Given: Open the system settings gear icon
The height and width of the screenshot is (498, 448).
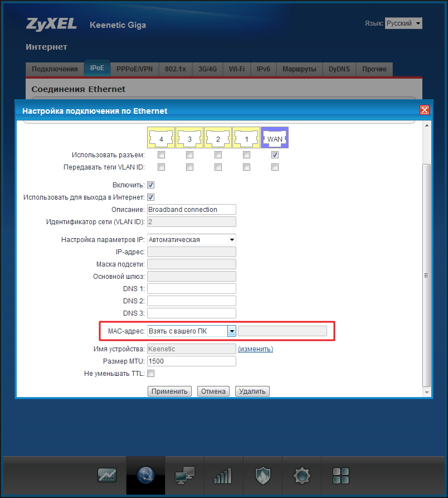Looking at the screenshot, I should [x=301, y=475].
